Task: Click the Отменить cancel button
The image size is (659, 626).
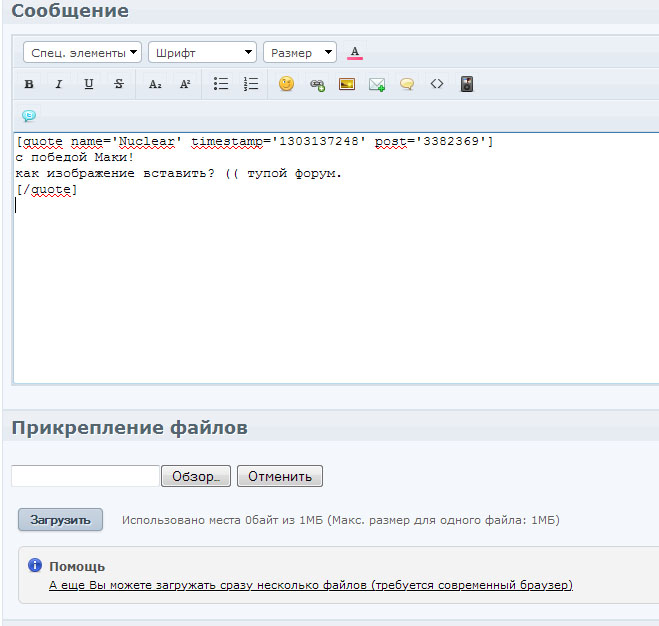Action: (280, 476)
